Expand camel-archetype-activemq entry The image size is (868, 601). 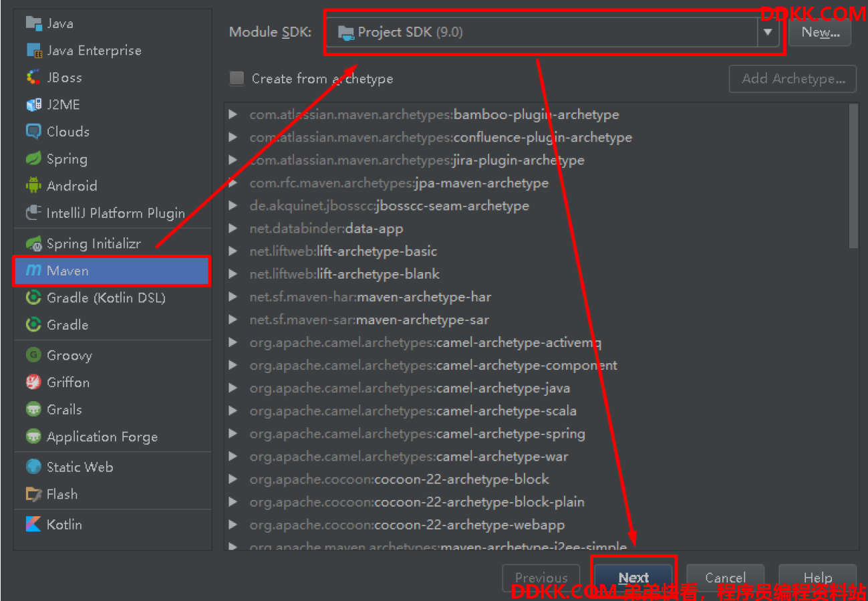(233, 342)
